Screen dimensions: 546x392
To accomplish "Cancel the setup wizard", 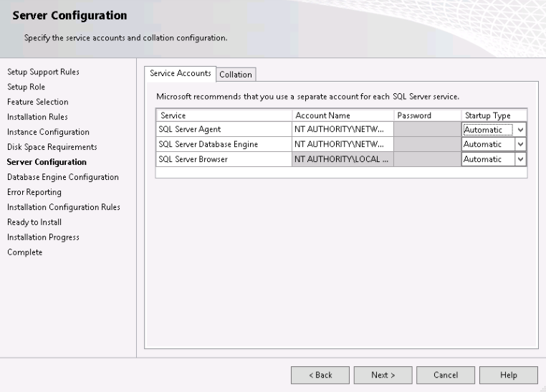I will [446, 375].
